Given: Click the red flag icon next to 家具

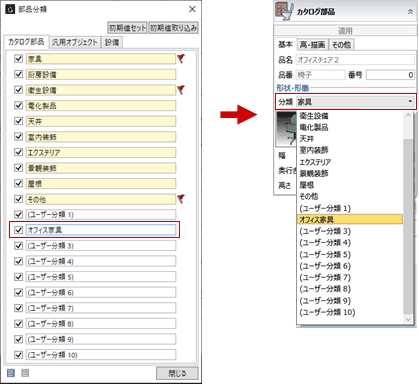Looking at the screenshot, I should point(181,59).
